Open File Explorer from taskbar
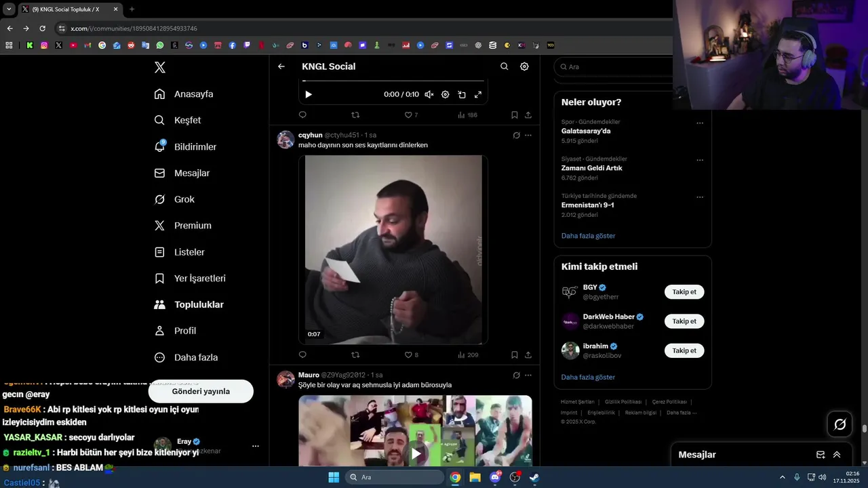This screenshot has width=868, height=488. point(475,477)
